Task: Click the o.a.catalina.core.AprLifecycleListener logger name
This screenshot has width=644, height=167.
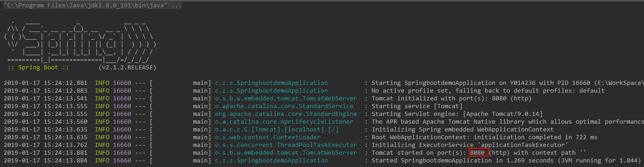Action: (284, 122)
